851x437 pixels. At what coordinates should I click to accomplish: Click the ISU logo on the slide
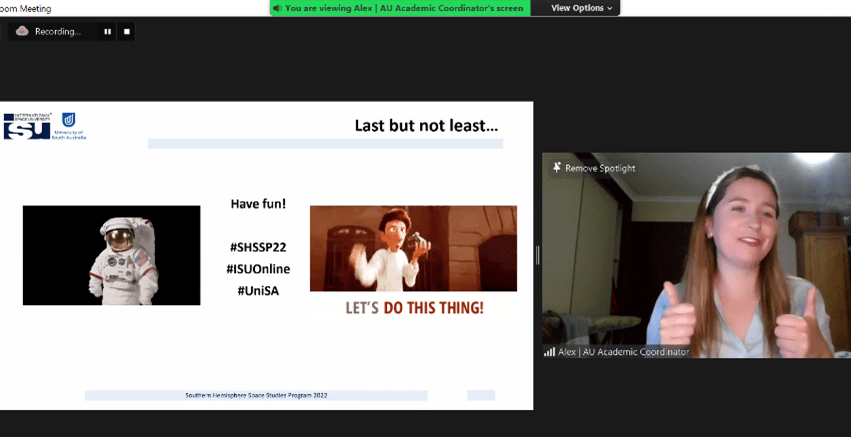27,126
